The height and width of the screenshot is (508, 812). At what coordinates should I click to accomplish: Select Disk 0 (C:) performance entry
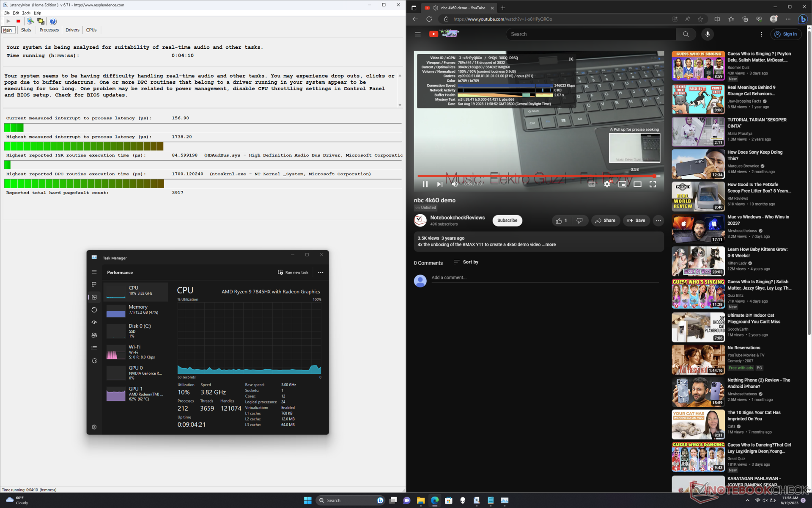pos(136,331)
